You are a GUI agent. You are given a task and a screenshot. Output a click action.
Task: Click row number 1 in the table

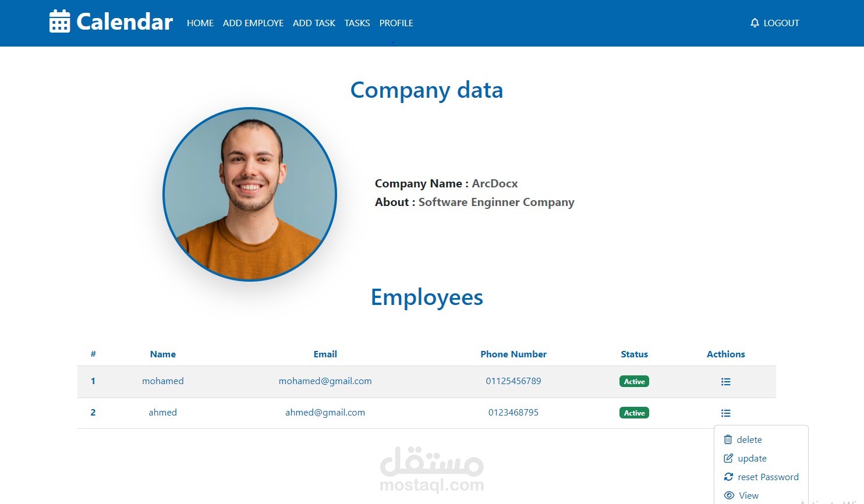coord(93,381)
